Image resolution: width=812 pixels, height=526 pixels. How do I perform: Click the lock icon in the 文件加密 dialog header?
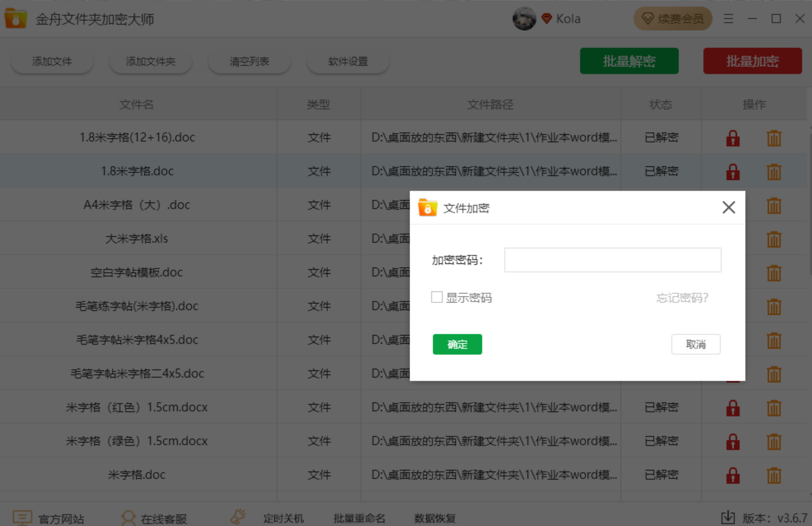click(x=428, y=208)
